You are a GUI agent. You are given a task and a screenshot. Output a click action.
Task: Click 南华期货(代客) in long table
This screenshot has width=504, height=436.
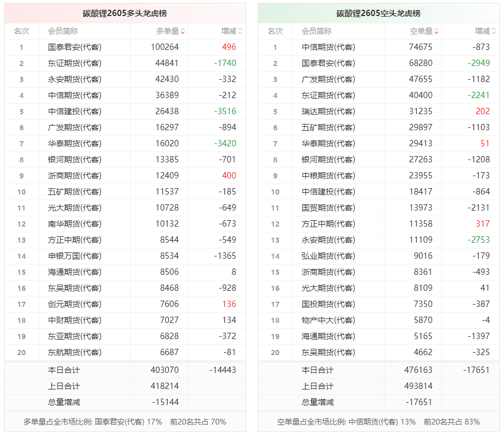point(75,224)
